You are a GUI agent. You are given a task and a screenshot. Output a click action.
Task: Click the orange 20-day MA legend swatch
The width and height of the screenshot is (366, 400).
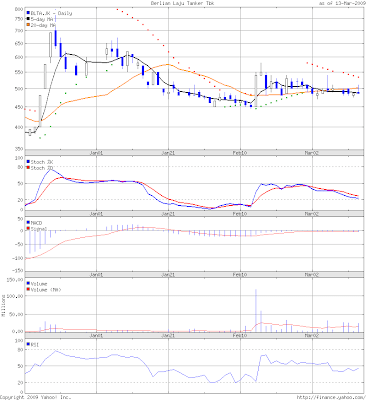28,25
